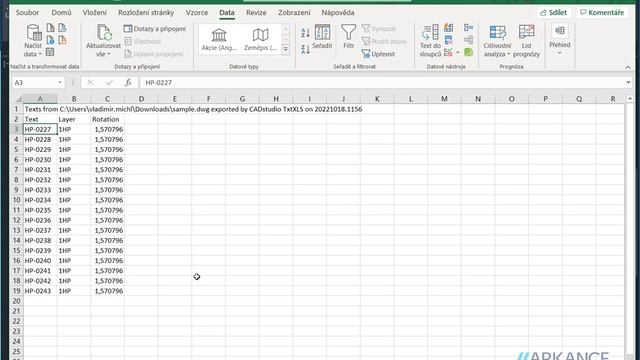Open the Soubor menu tab

[x=27, y=13]
